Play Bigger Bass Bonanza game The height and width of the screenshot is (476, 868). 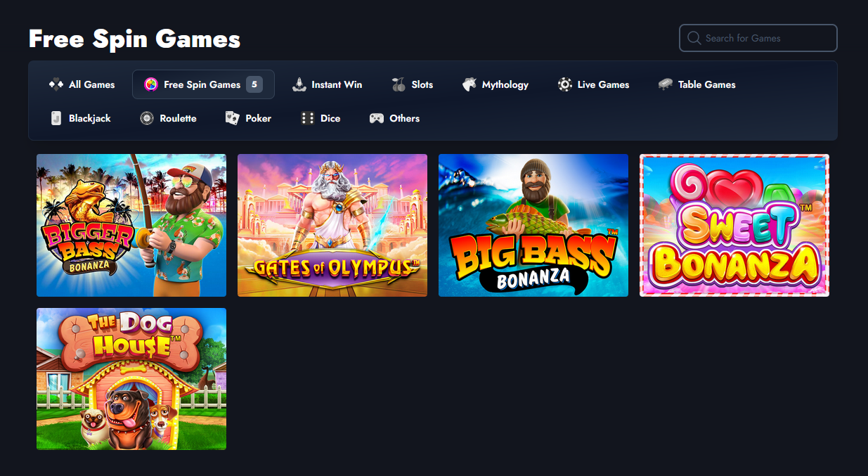coord(131,225)
